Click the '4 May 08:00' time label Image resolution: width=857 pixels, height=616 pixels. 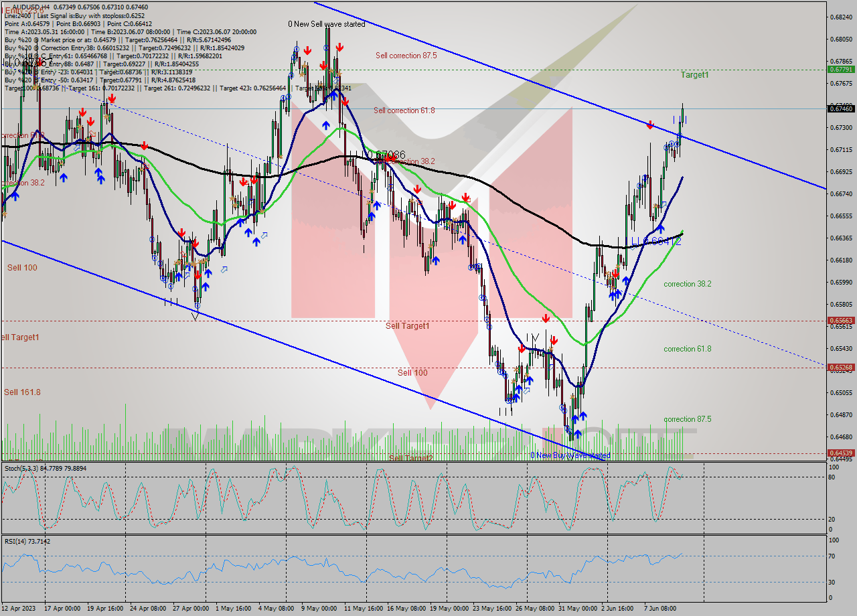click(x=275, y=608)
